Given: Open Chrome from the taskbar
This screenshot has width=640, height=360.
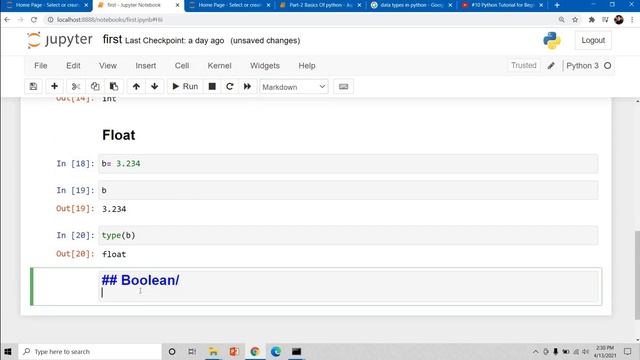Looking at the screenshot, I should 255,351.
